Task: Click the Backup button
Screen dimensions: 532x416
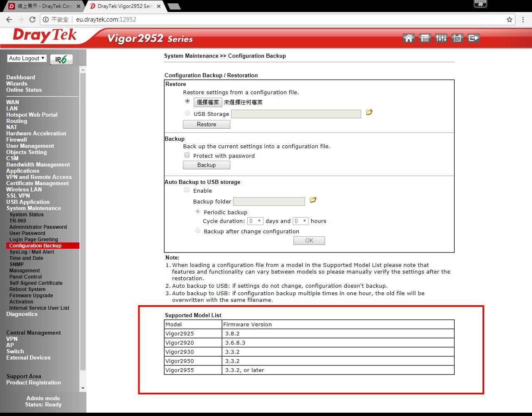Action: click(207, 165)
